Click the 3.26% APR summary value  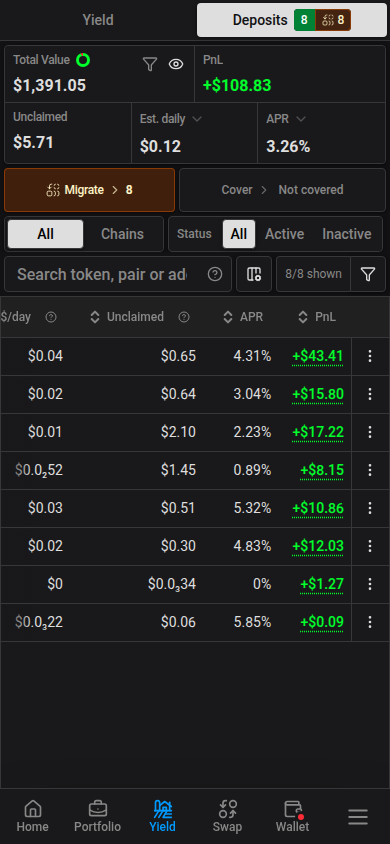click(288, 146)
